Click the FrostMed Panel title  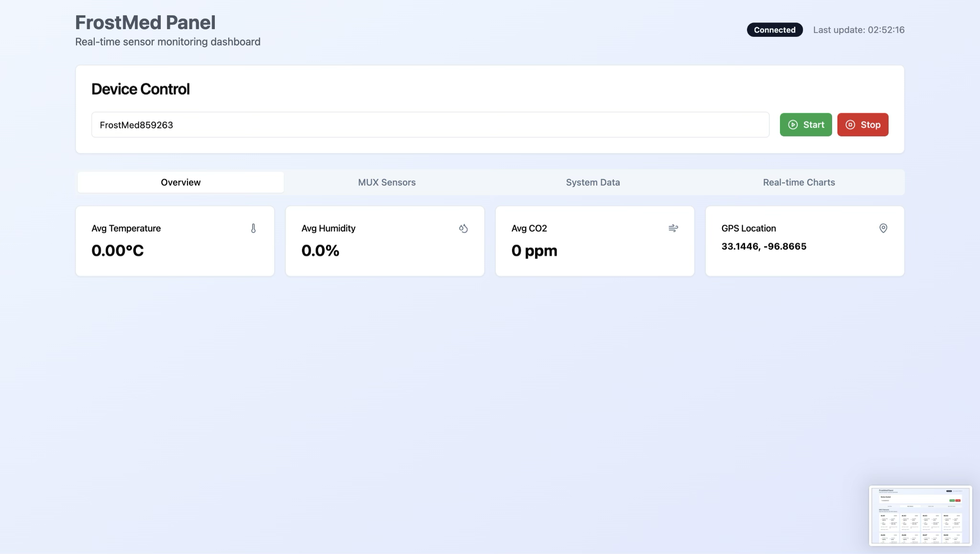[x=145, y=22]
